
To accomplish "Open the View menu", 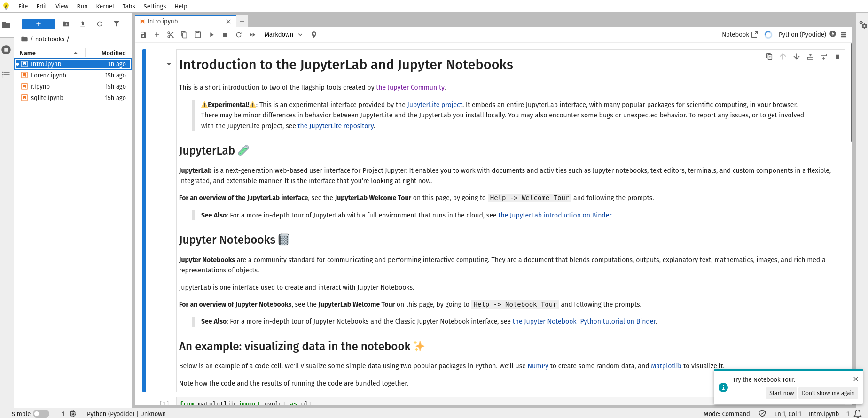I will click(x=62, y=6).
